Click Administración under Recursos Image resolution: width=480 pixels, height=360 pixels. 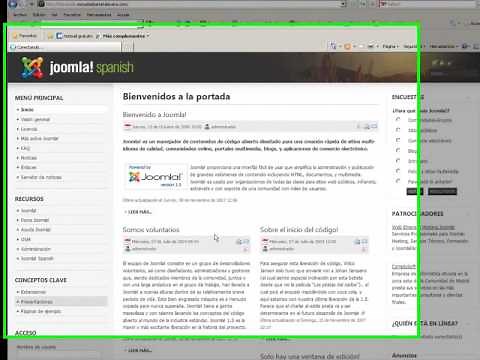pos(36,249)
